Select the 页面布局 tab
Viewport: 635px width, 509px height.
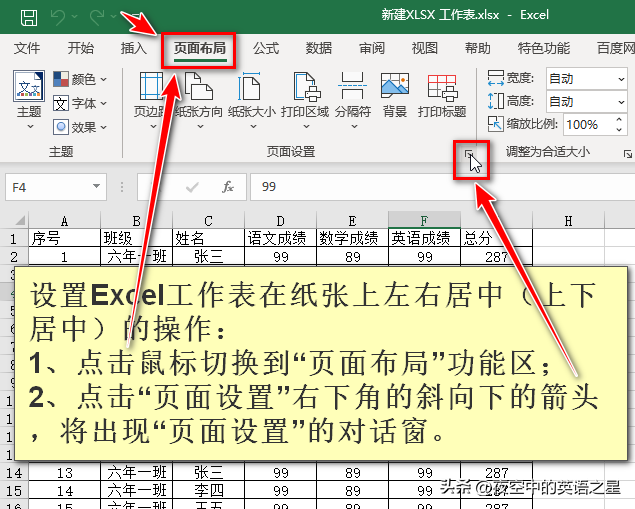point(200,49)
